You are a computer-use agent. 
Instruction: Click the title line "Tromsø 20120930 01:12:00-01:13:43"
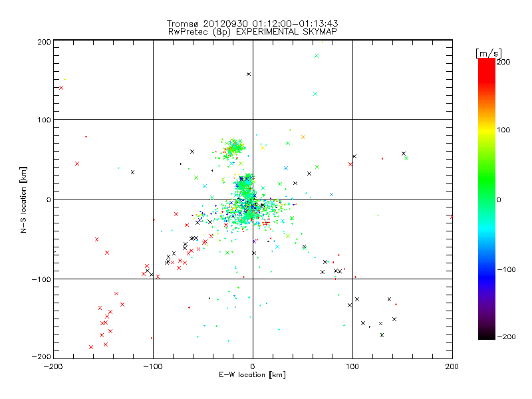tap(252, 23)
